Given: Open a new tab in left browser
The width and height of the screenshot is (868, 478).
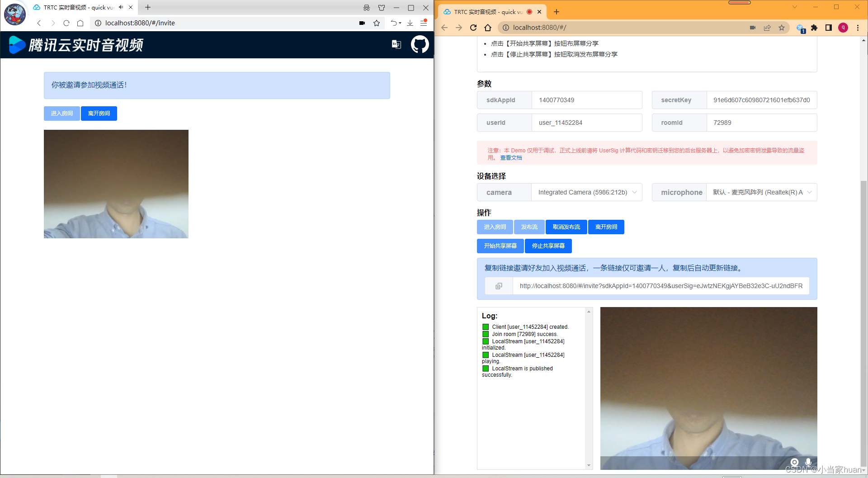Looking at the screenshot, I should [148, 7].
